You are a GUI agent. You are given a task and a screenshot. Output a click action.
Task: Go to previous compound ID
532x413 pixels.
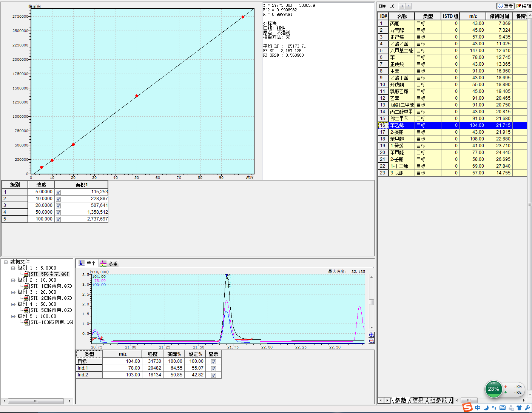pos(402,6)
